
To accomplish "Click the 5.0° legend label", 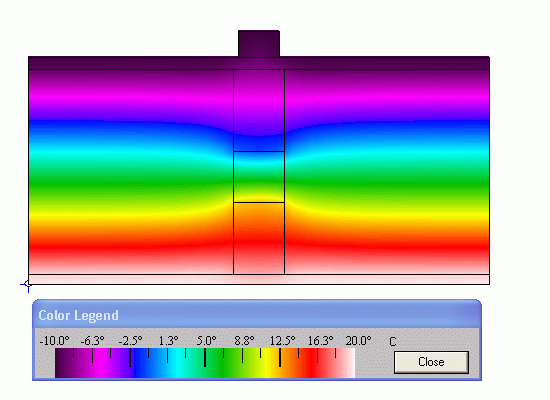I will (x=206, y=341).
